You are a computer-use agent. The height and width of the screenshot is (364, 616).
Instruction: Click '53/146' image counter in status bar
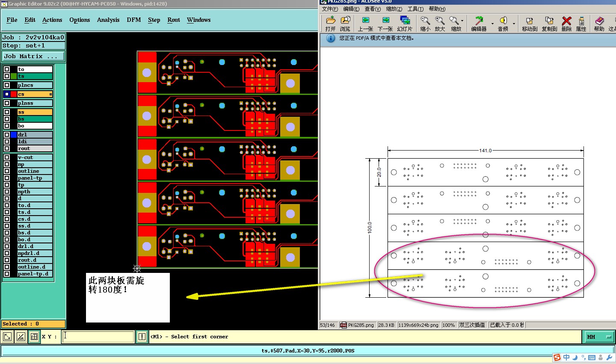coord(328,325)
